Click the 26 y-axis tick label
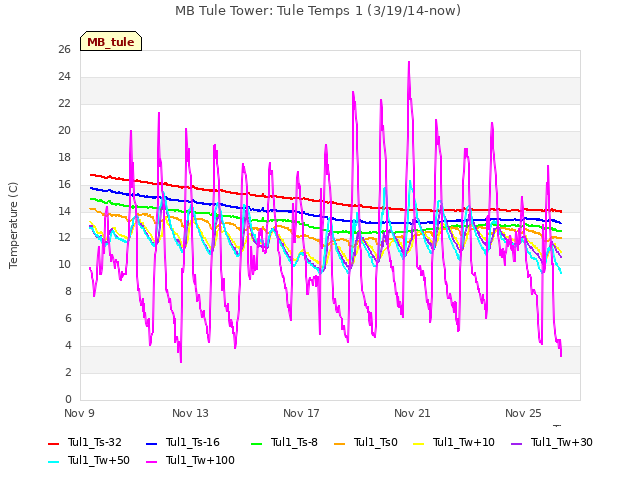 pyautogui.click(x=64, y=50)
